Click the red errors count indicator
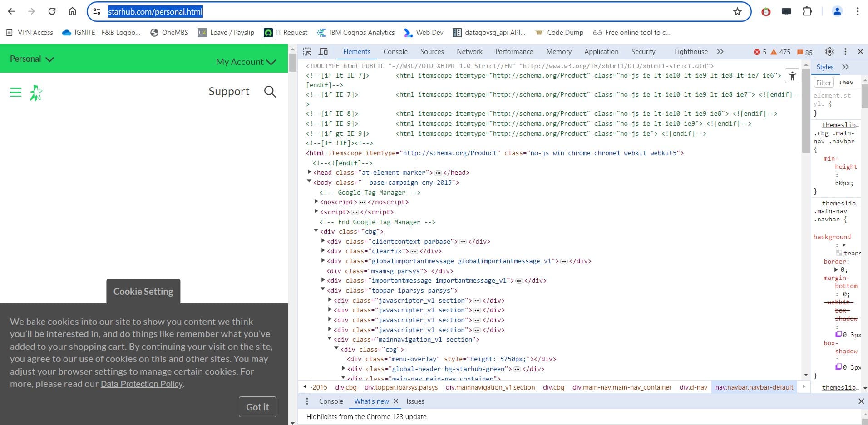868x425 pixels. (760, 52)
